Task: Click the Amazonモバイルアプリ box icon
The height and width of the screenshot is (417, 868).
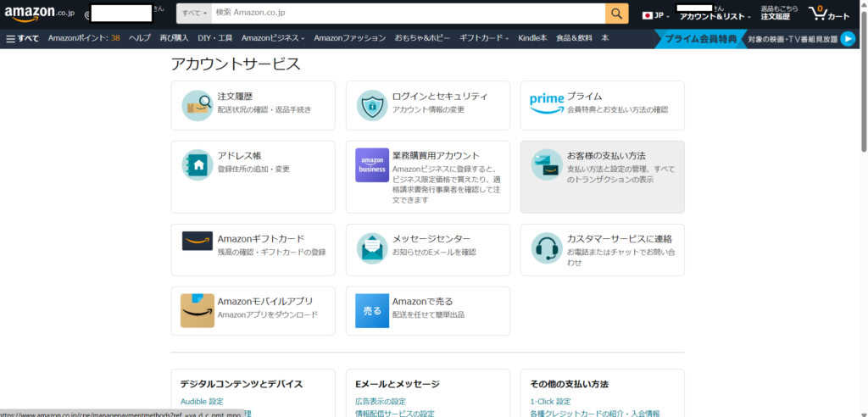Action: [197, 311]
